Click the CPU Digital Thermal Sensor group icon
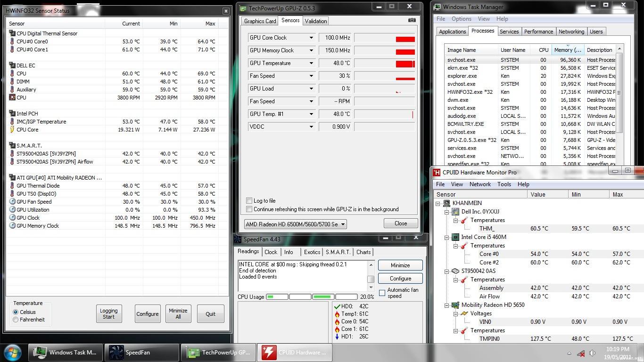This screenshot has height=362, width=644. pyautogui.click(x=12, y=33)
